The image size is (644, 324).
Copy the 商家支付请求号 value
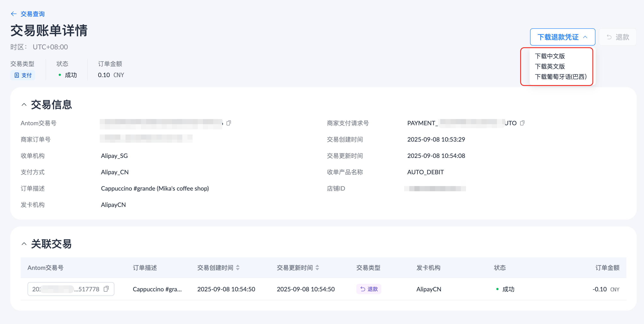click(522, 123)
